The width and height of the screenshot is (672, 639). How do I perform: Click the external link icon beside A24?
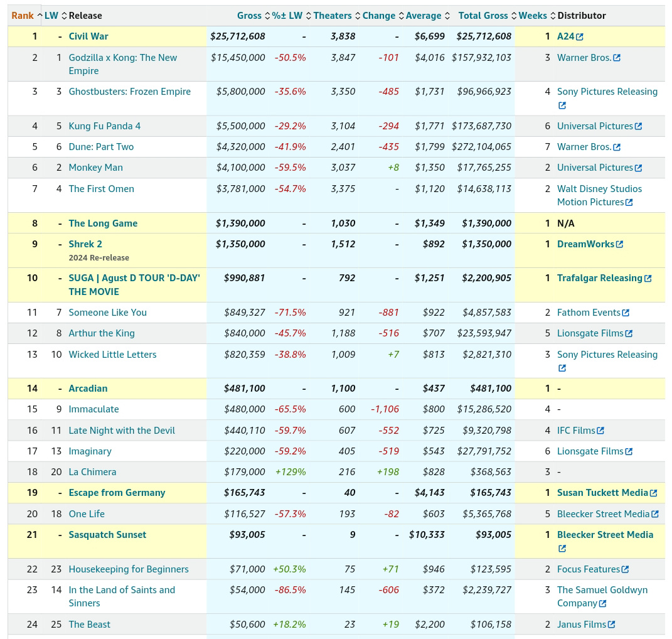580,37
